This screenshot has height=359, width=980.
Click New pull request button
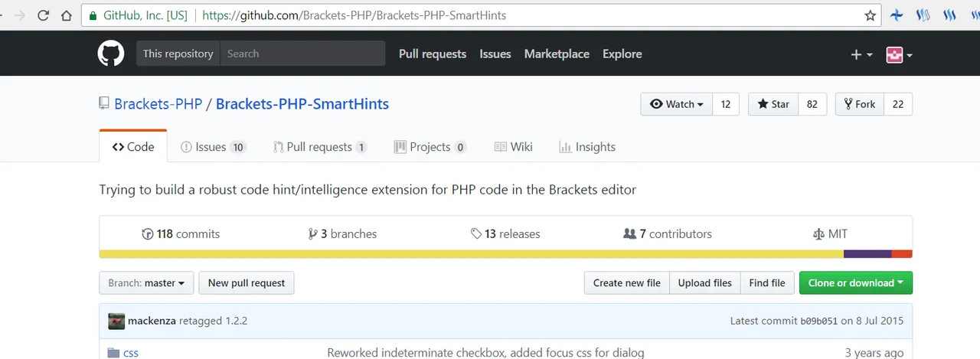247,282
